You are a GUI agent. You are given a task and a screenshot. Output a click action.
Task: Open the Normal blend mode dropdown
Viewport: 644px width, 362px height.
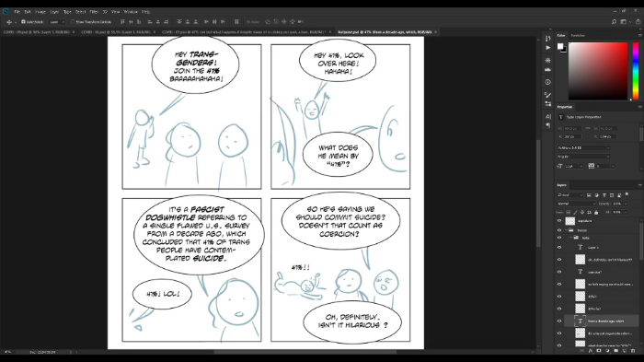[x=576, y=204]
